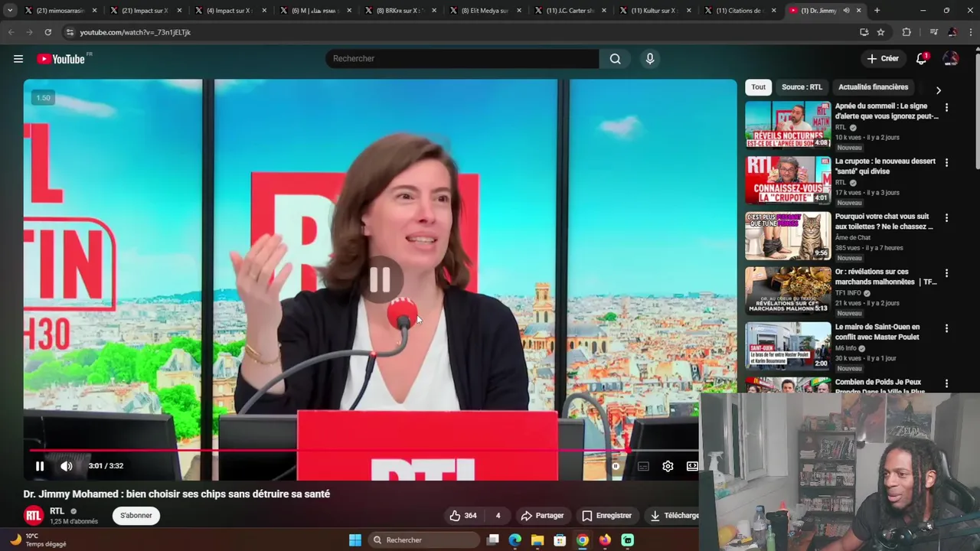This screenshot has width=980, height=551.
Task: Open La crupote video thumbnail
Action: pyautogui.click(x=788, y=180)
